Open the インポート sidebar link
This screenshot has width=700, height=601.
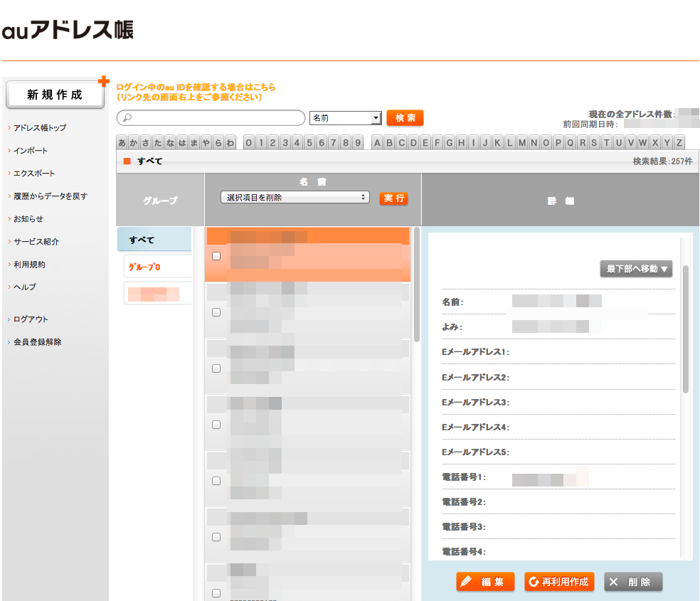click(31, 150)
